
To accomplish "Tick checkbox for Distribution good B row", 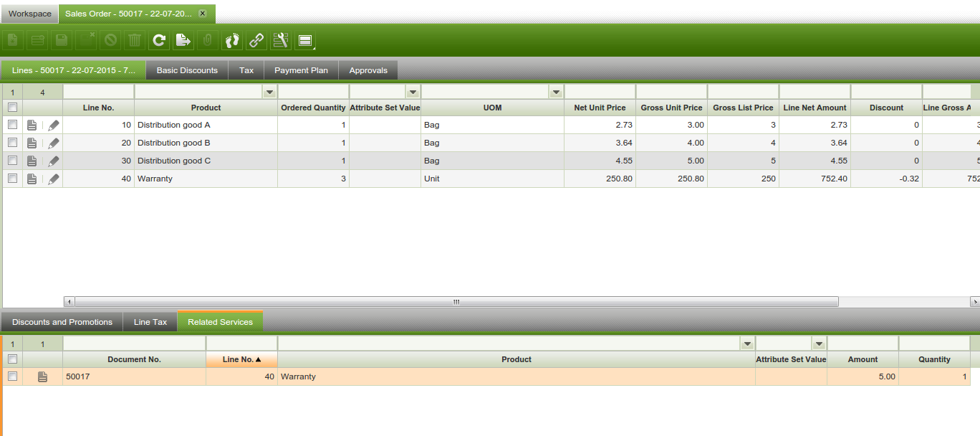I will [12, 143].
